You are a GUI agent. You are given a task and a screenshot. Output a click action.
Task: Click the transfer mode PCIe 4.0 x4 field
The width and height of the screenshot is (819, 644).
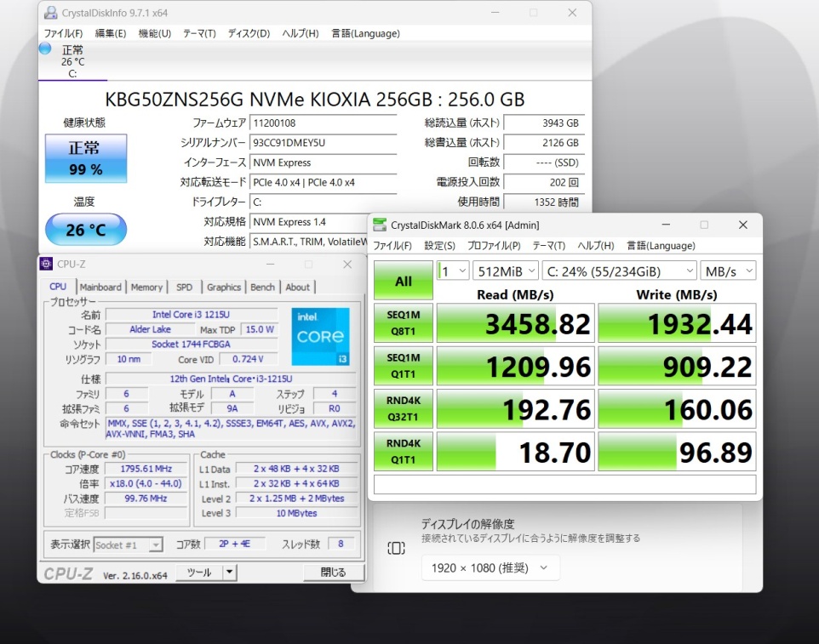click(x=323, y=182)
